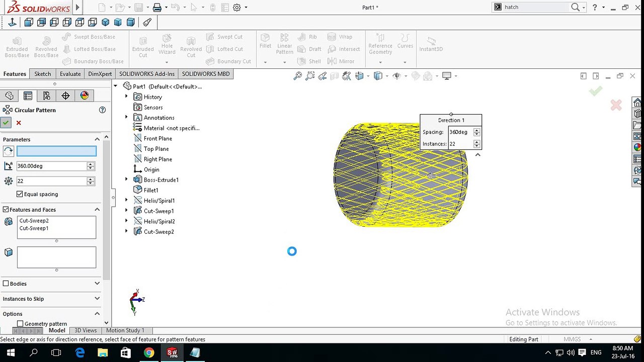Open Circular Pattern help question mark

pos(103,110)
